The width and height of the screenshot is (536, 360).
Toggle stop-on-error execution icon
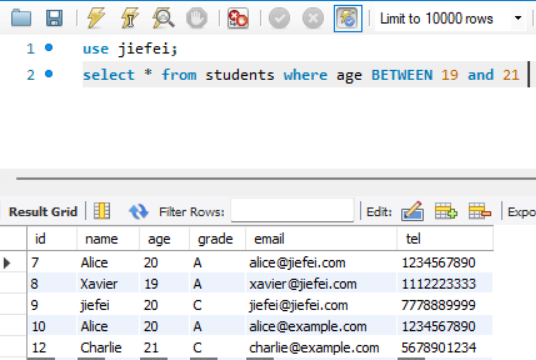click(x=238, y=18)
